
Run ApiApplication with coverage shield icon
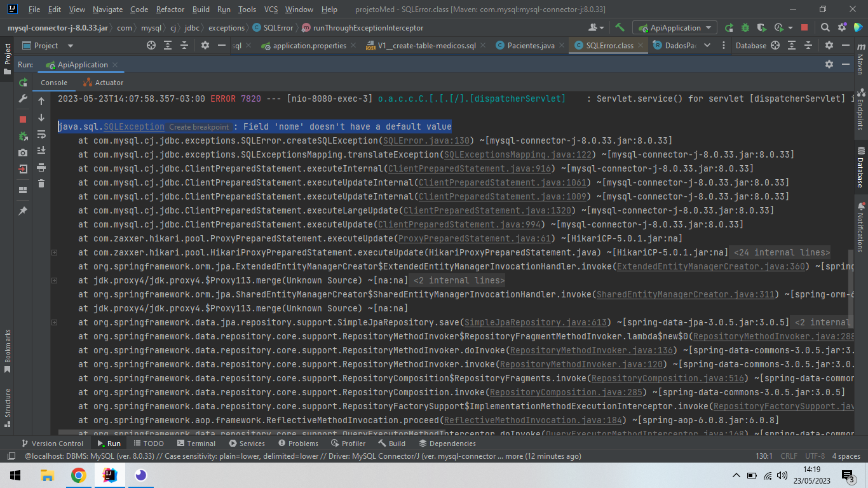point(762,27)
